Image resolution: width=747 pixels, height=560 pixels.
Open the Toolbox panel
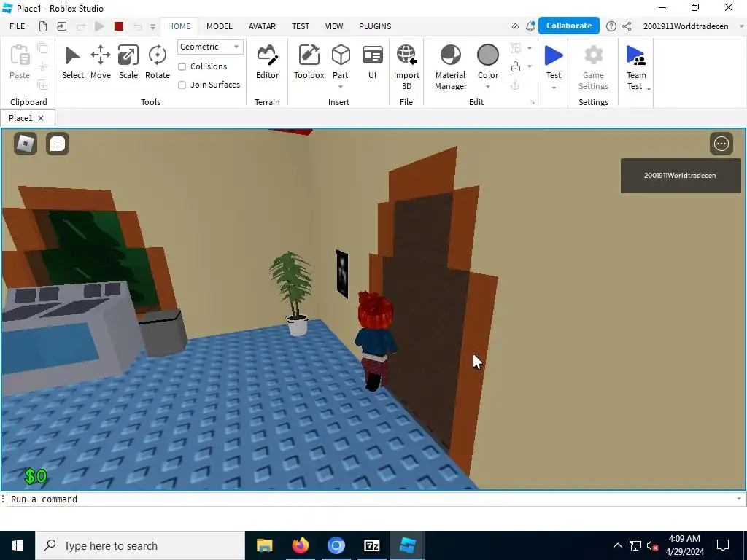(309, 63)
